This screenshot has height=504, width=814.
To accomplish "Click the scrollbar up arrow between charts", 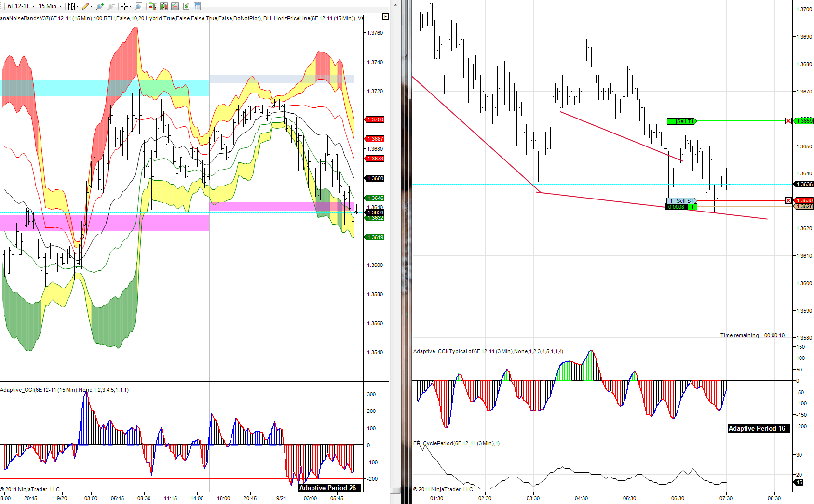I will point(395,5).
